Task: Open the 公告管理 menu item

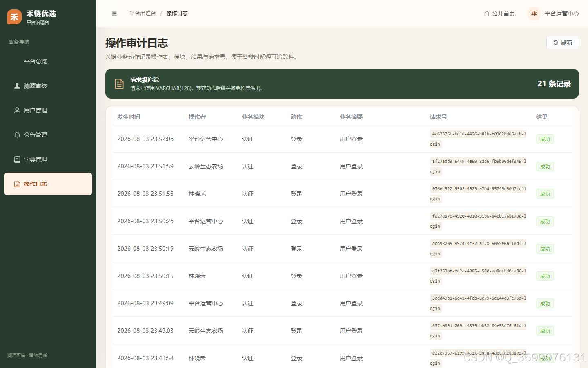Action: coord(48,135)
